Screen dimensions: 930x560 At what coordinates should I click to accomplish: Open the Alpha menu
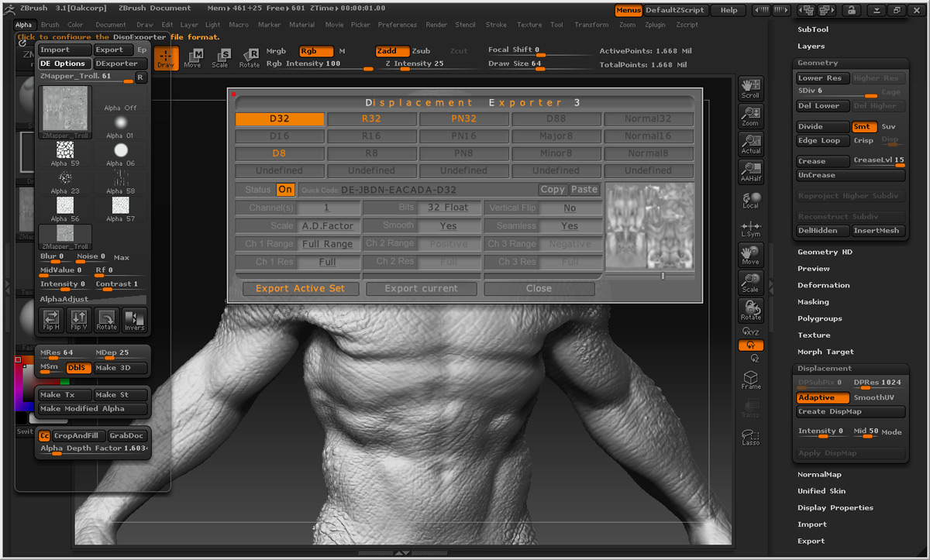point(24,25)
